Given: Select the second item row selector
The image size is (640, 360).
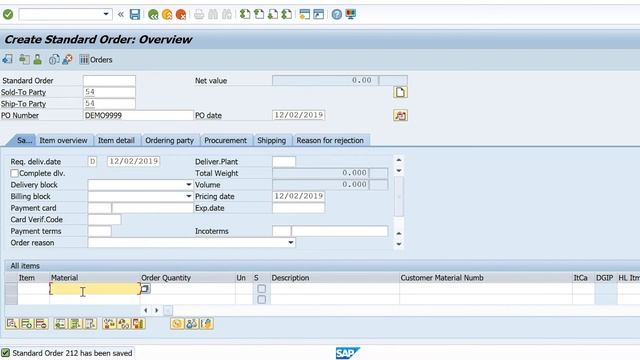Looking at the screenshot, I should coord(11,299).
